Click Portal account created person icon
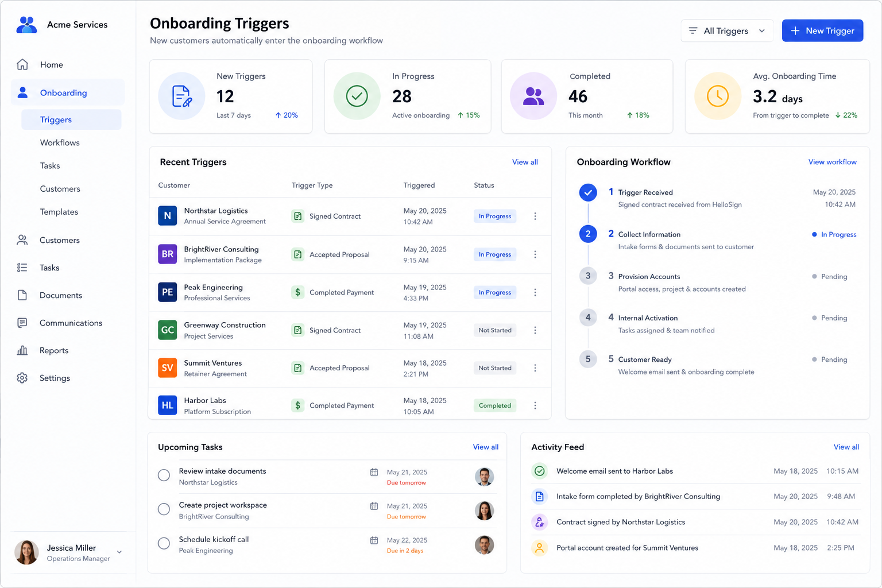The image size is (882, 588). click(540, 548)
